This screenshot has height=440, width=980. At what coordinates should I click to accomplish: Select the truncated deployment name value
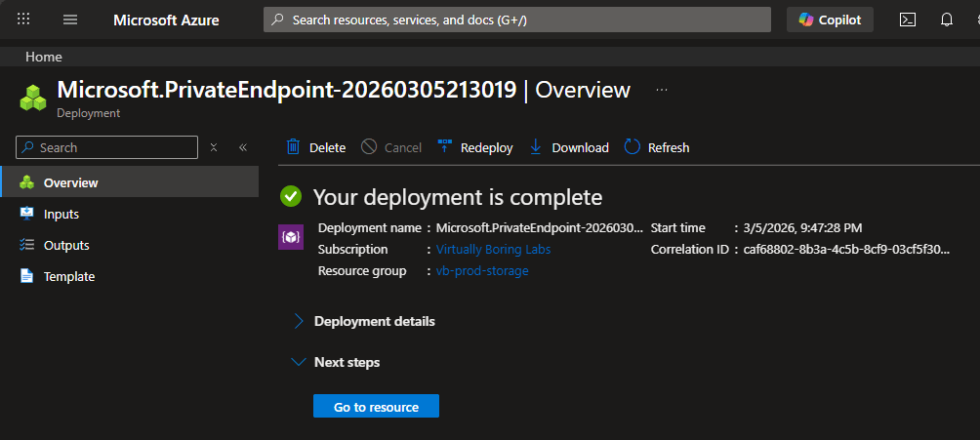click(x=540, y=228)
